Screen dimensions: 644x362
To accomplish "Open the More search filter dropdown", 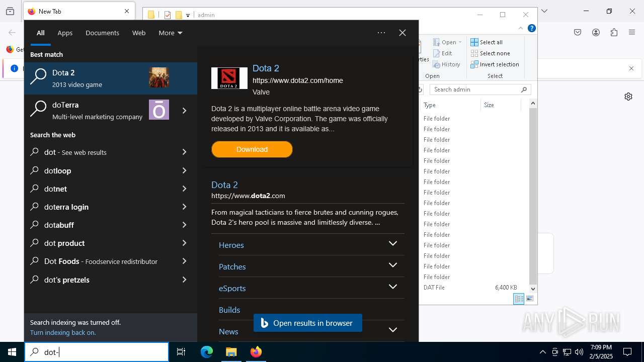I will [x=171, y=33].
